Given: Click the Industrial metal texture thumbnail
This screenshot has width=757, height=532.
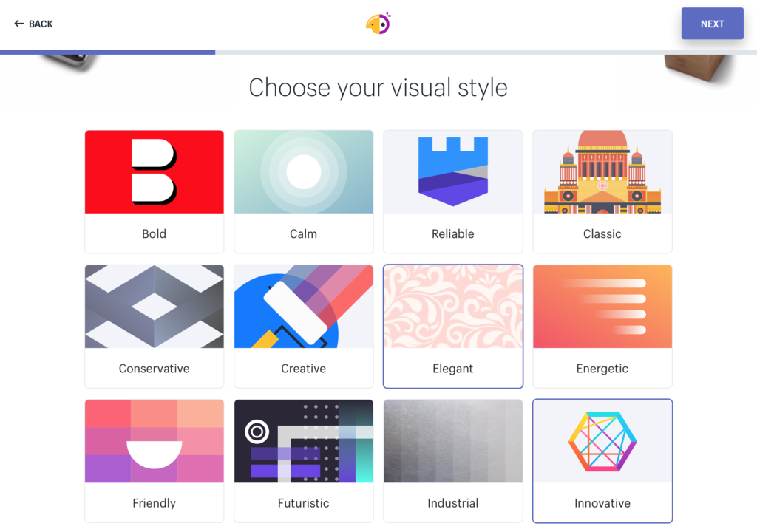Looking at the screenshot, I should (x=452, y=441).
